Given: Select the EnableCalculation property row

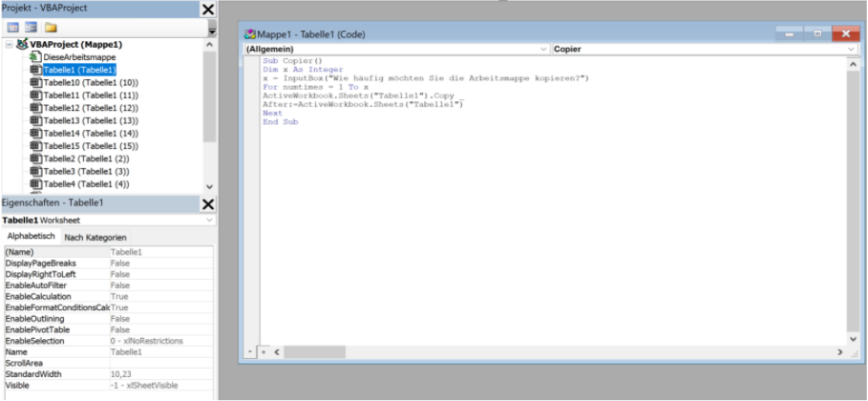Looking at the screenshot, I should click(x=55, y=297).
